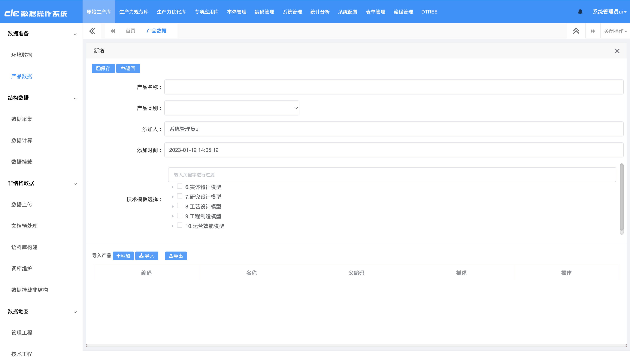Click the 保存 save button
The width and height of the screenshot is (630, 364).
tap(103, 68)
